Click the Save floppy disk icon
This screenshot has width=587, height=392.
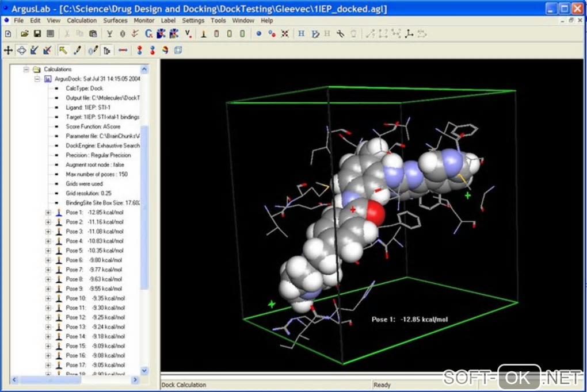[x=37, y=34]
